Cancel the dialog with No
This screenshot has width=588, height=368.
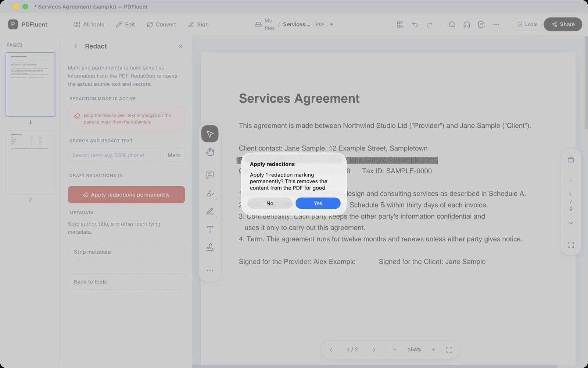coord(270,203)
